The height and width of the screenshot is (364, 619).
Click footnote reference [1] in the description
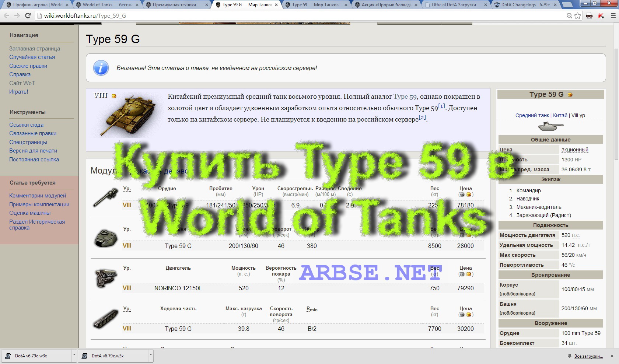442,106
